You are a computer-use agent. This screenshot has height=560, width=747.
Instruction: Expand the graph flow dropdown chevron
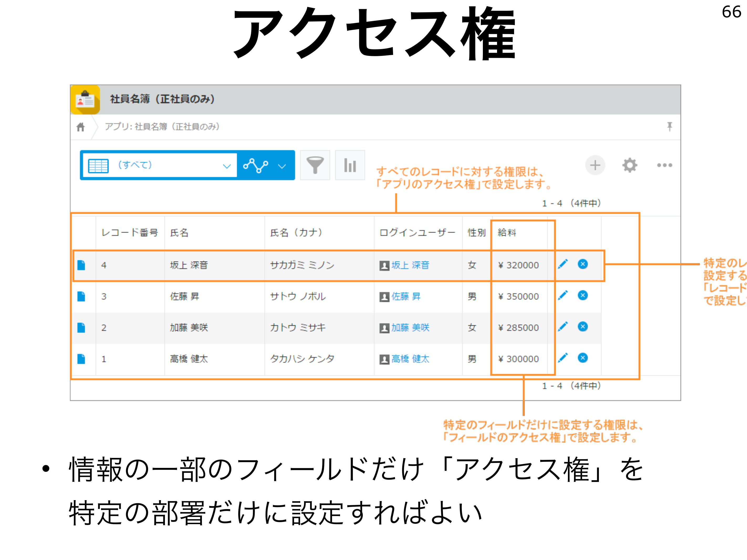282,166
